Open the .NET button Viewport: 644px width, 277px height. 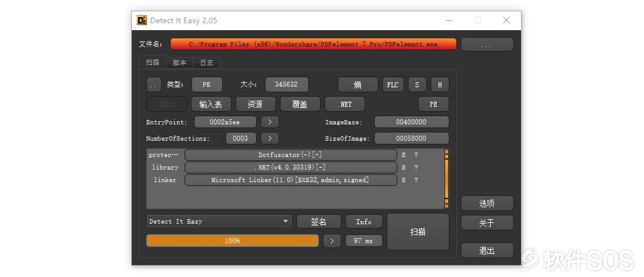point(345,104)
